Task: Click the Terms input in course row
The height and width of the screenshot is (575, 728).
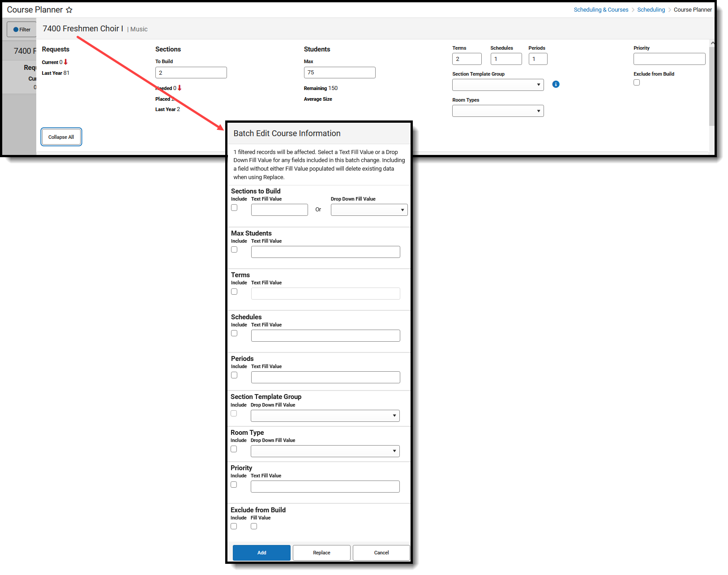Action: (x=467, y=59)
